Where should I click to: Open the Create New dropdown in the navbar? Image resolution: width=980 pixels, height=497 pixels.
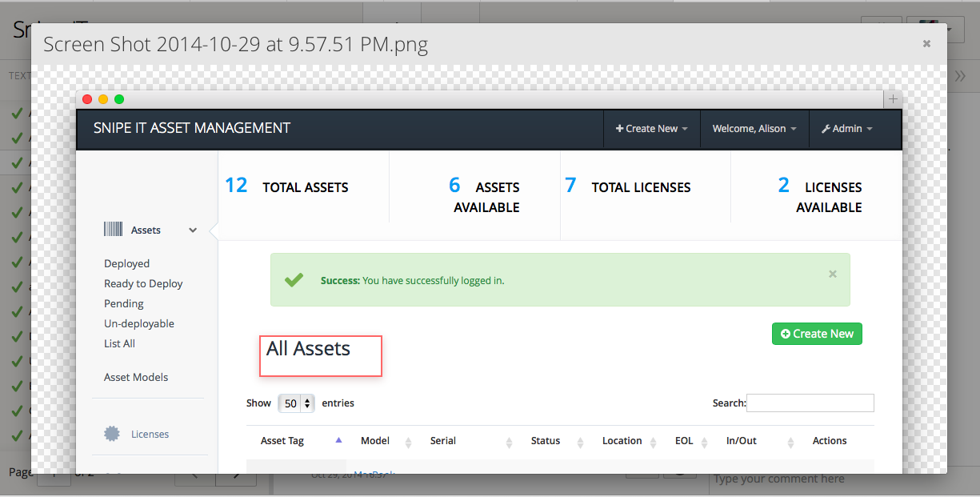click(651, 128)
